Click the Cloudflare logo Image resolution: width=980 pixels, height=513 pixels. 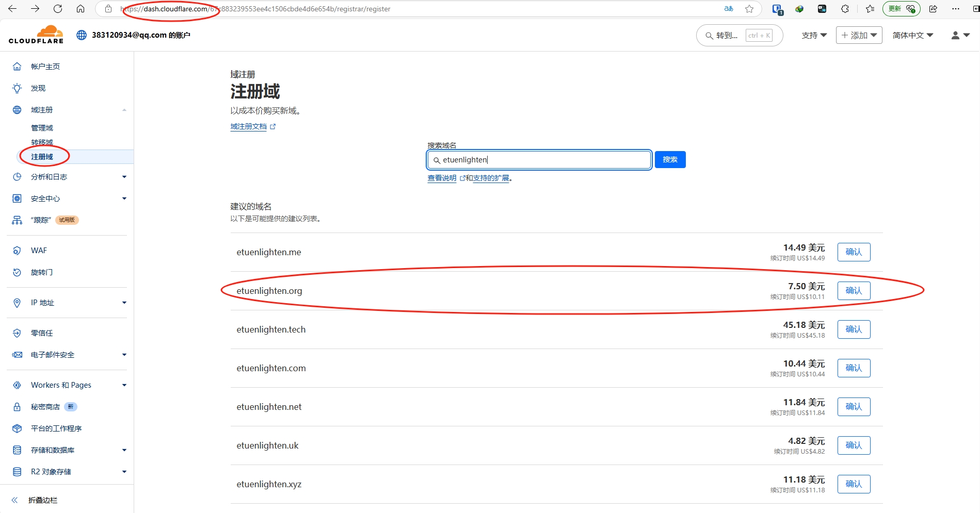36,35
